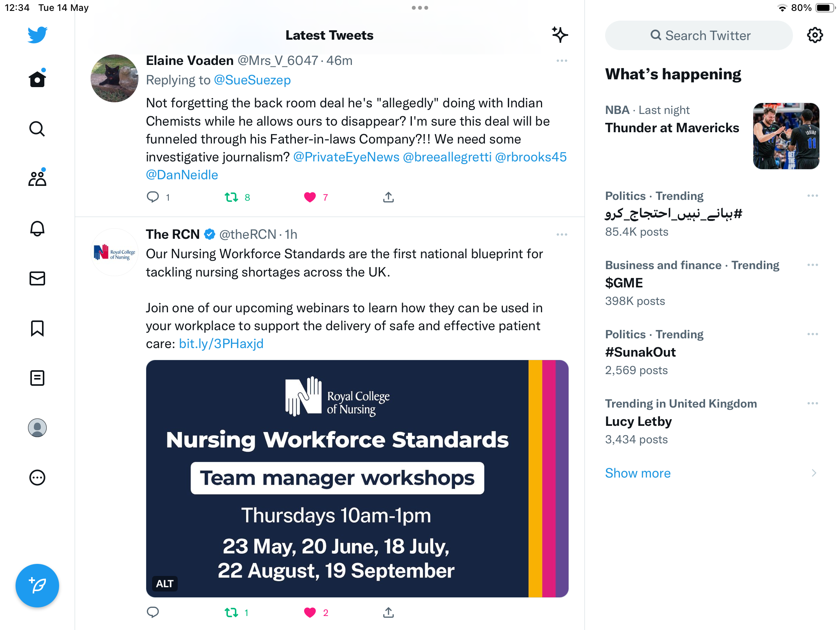Switch timeline view with sparkle icon
840x630 pixels.
pos(560,35)
